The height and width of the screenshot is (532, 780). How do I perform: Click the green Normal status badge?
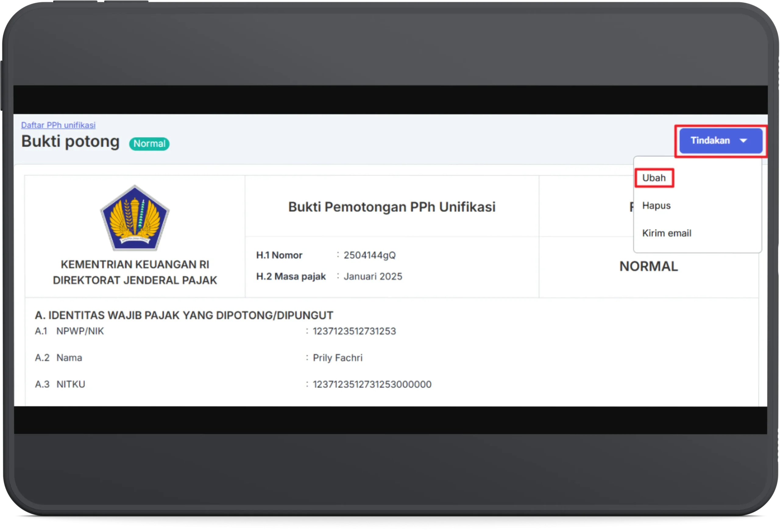(149, 143)
